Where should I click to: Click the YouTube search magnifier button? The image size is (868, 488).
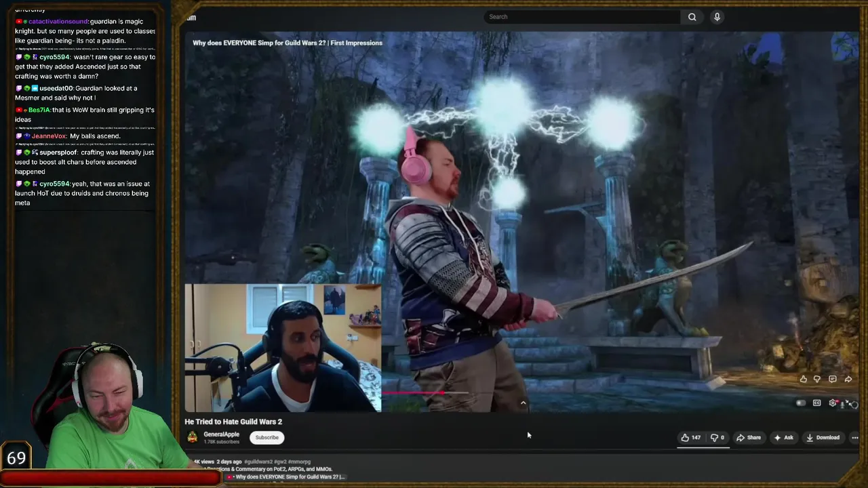point(692,17)
